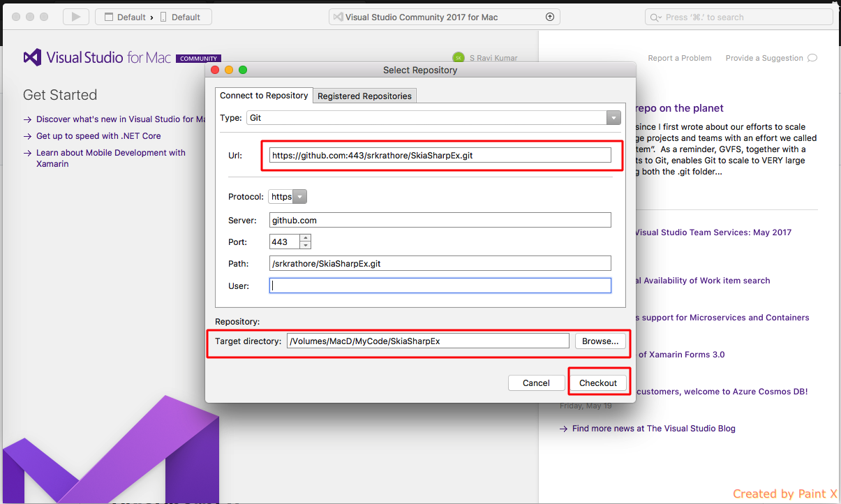This screenshot has height=504, width=841.
Task: Click the Path field with /srkrathore/SkiaSharpEx.git
Action: [x=440, y=263]
